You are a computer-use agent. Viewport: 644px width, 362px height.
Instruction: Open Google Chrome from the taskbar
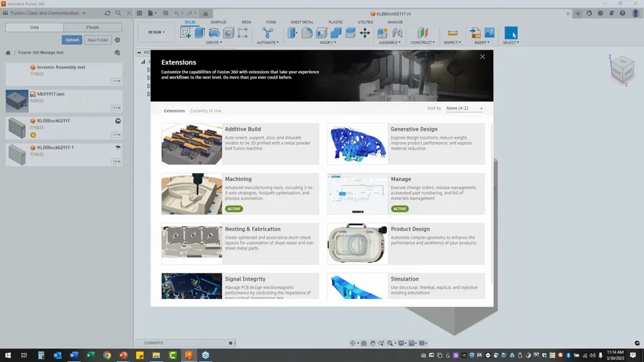pos(107,355)
